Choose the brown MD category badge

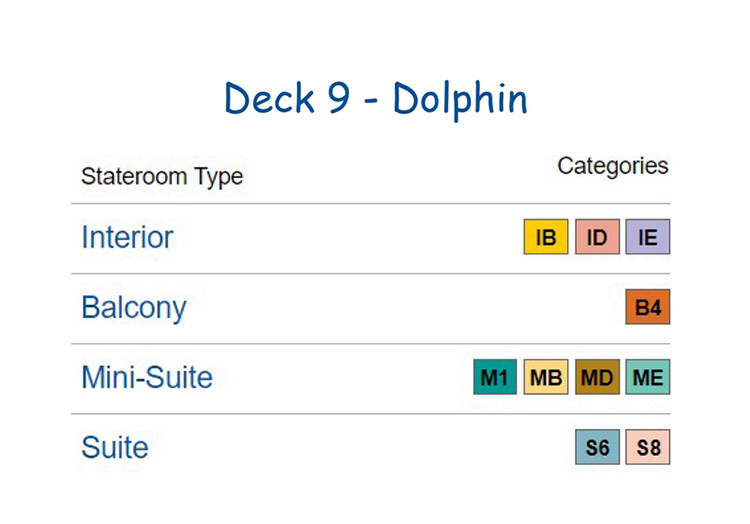(x=597, y=377)
